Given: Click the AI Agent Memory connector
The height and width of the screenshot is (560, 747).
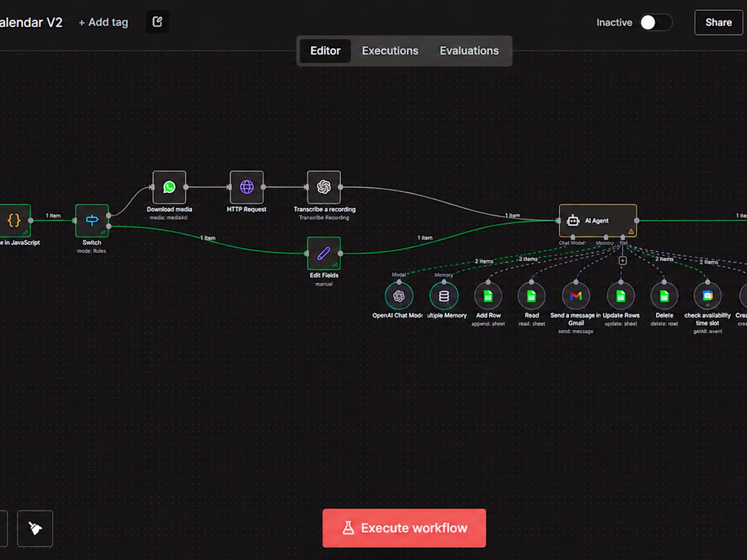Looking at the screenshot, I should point(606,237).
